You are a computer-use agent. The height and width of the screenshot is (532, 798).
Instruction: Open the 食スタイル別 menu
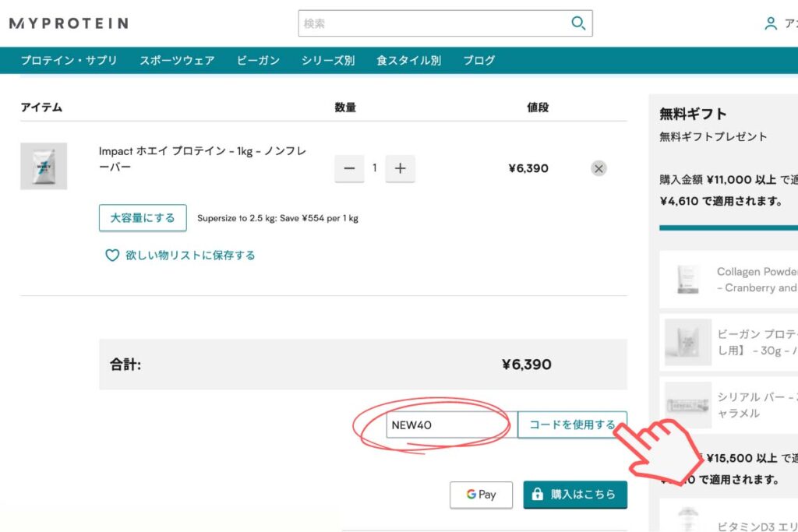coord(408,61)
